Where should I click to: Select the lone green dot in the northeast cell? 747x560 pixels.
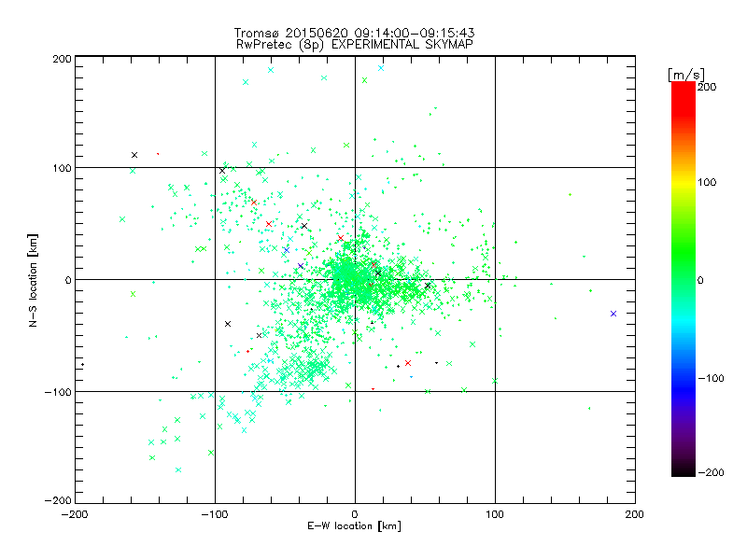[x=570, y=194]
